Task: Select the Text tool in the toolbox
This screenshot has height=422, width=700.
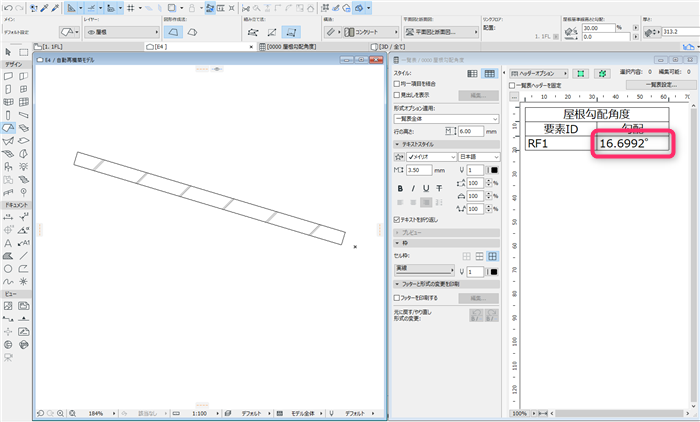Action: (x=8, y=243)
